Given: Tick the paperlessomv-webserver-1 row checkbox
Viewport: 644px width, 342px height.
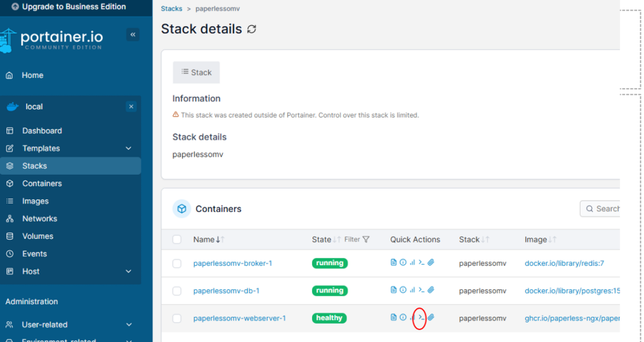Looking at the screenshot, I should point(177,318).
